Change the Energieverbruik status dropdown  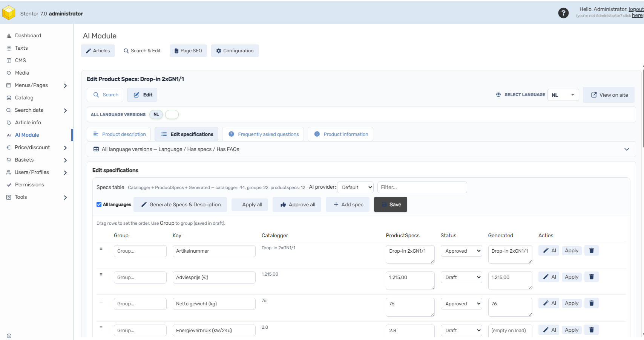click(x=462, y=331)
